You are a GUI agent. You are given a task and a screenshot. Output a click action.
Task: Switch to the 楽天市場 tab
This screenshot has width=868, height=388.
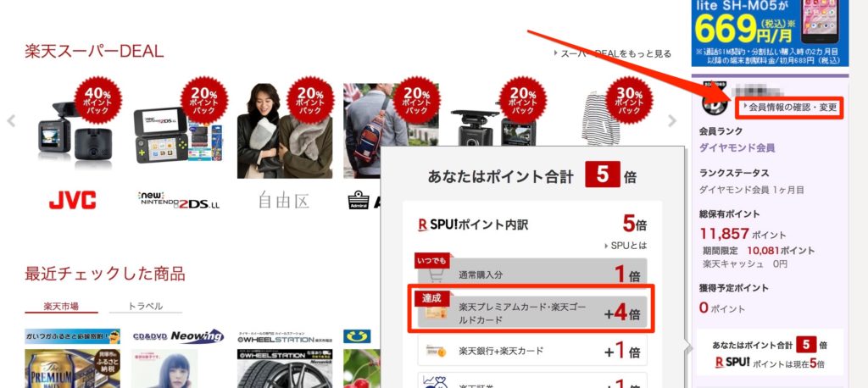[x=61, y=306]
